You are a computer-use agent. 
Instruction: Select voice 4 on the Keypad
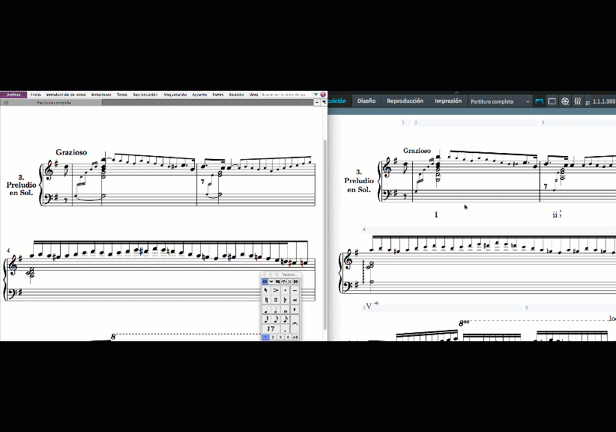tap(288, 337)
